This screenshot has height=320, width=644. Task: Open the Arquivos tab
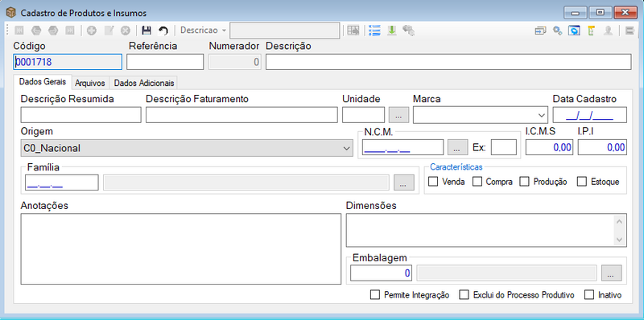[90, 83]
